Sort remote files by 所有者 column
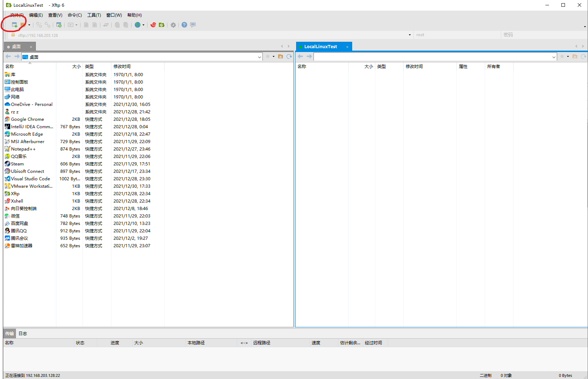This screenshot has height=379, width=588. tap(499, 66)
